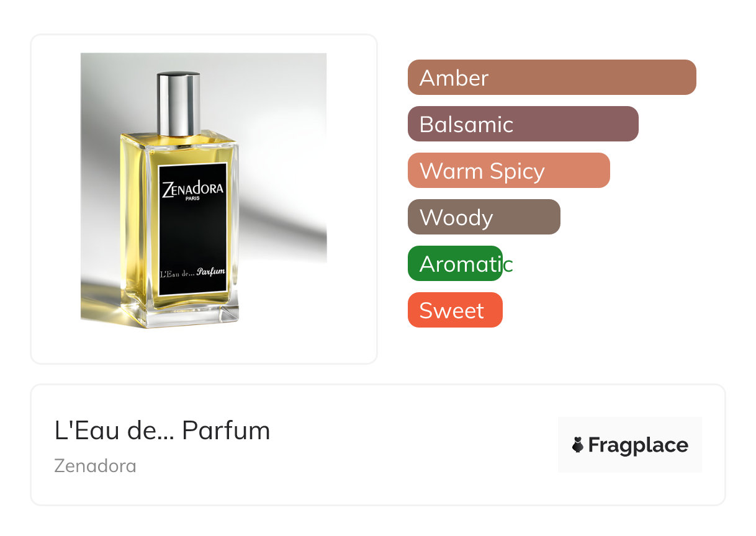The height and width of the screenshot is (536, 756).
Task: Select the green Aromatic accord bar
Action: pyautogui.click(x=455, y=264)
